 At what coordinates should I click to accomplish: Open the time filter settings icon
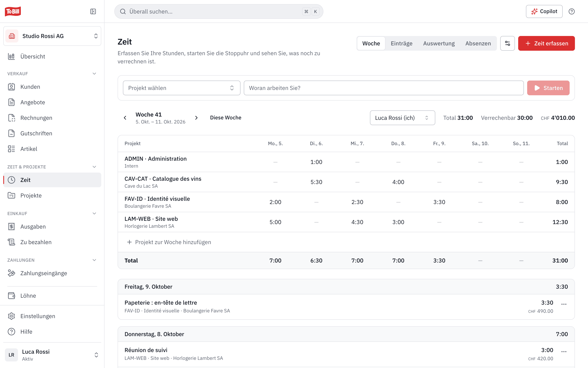point(507,43)
